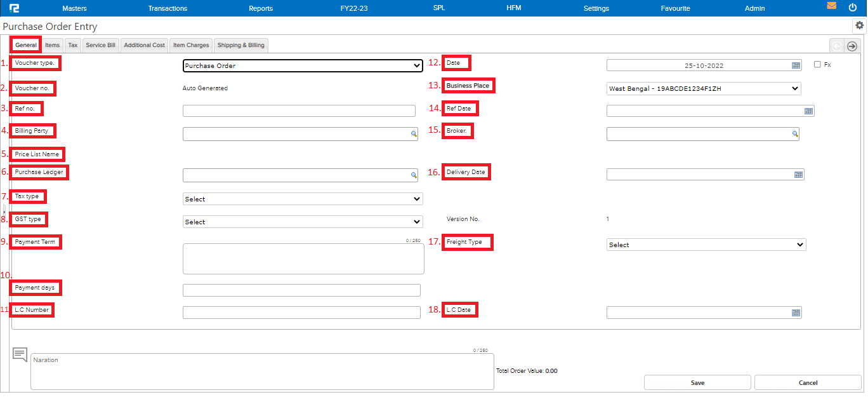Open the Transactions menu
This screenshot has height=397, width=868.
click(168, 8)
